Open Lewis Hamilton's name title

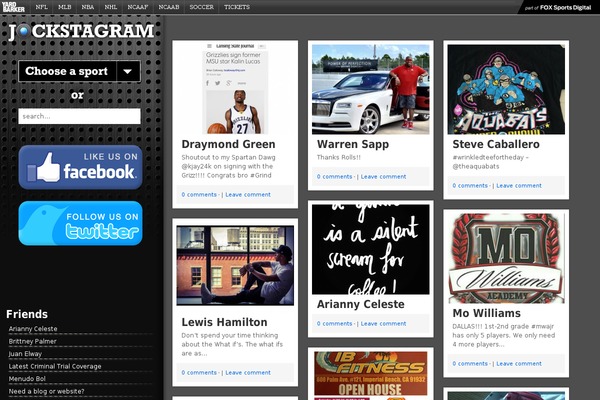(224, 322)
